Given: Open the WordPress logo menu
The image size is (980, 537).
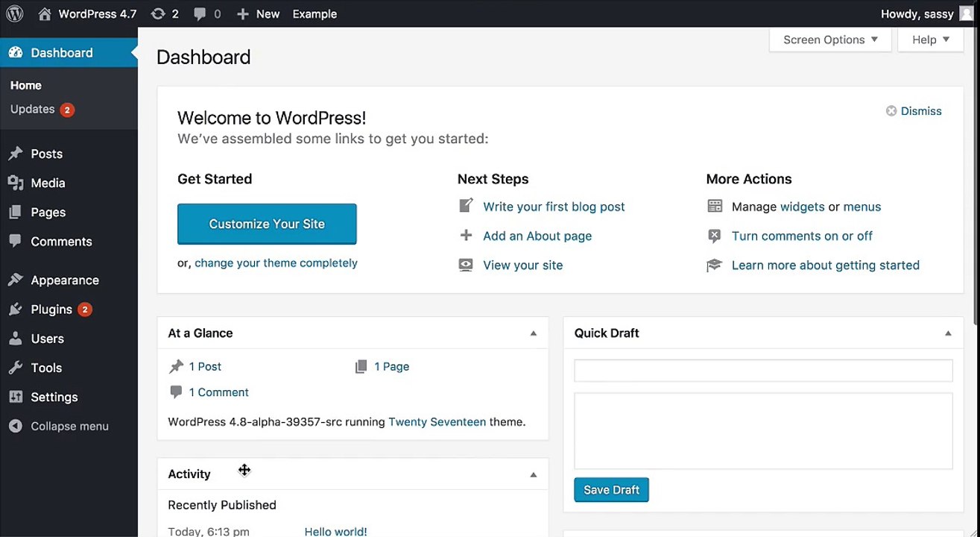Looking at the screenshot, I should tap(15, 13).
